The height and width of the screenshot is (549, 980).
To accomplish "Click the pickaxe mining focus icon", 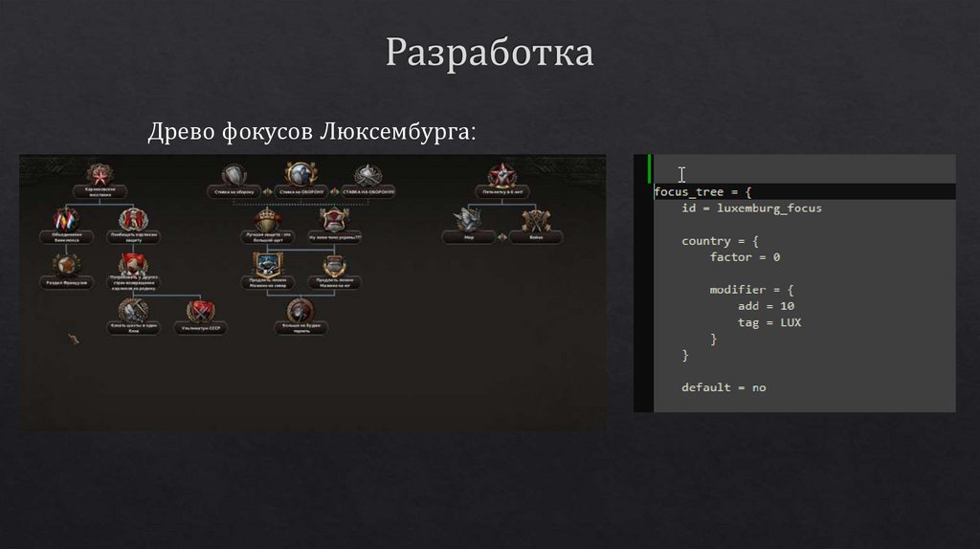I will (133, 311).
